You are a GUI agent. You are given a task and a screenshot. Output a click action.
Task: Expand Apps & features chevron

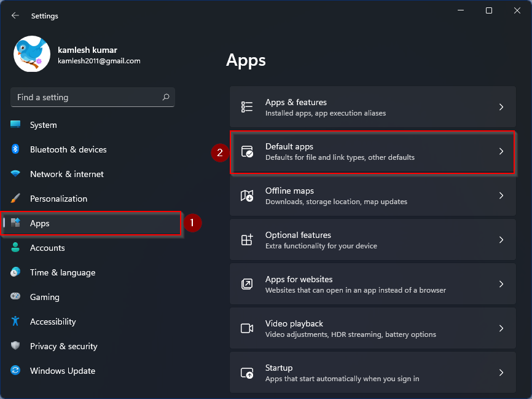coord(501,107)
